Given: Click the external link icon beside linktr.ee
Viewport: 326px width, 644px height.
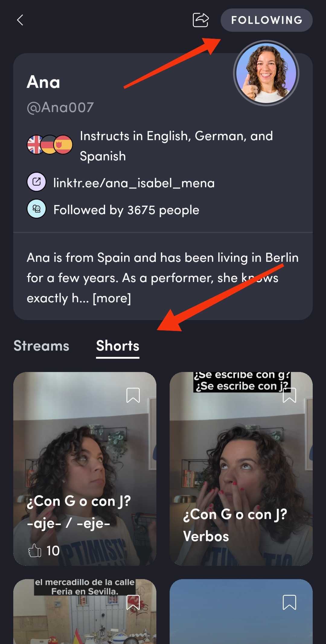Looking at the screenshot, I should coord(37,182).
